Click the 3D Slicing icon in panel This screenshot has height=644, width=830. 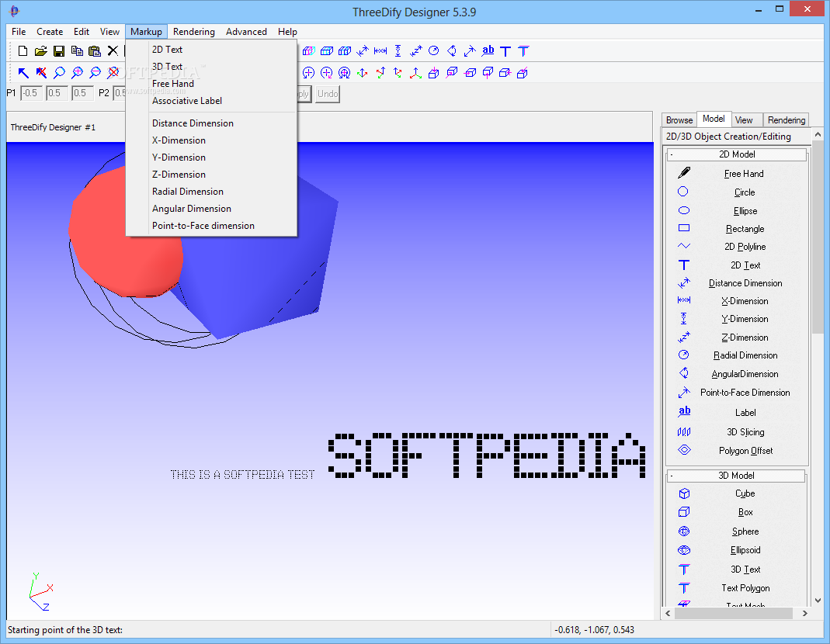(x=684, y=432)
